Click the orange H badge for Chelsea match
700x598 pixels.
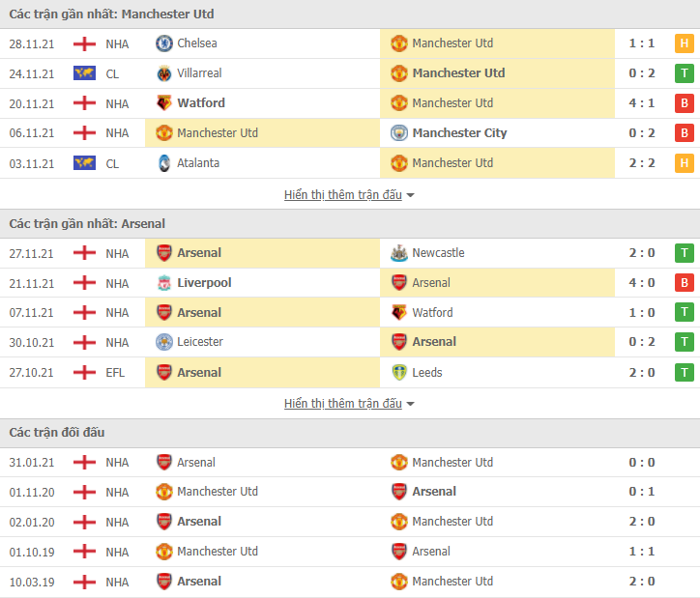tap(684, 43)
